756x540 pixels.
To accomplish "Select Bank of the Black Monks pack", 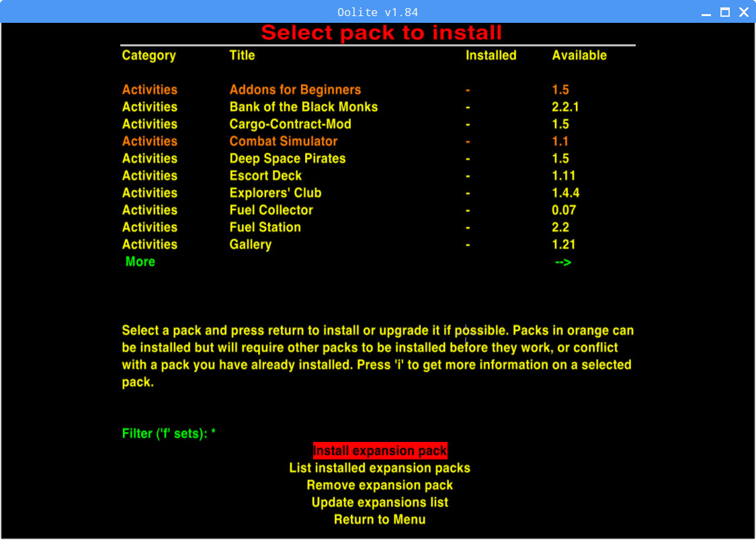I will tap(303, 107).
